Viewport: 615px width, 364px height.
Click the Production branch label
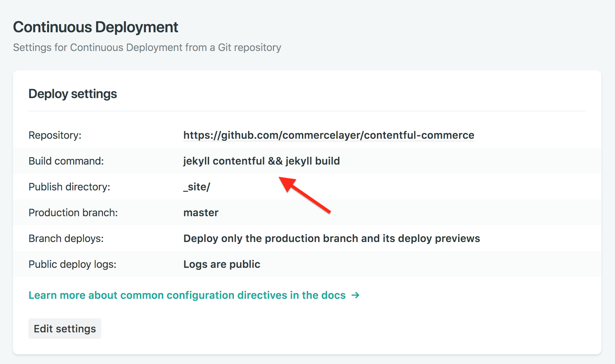coord(73,212)
